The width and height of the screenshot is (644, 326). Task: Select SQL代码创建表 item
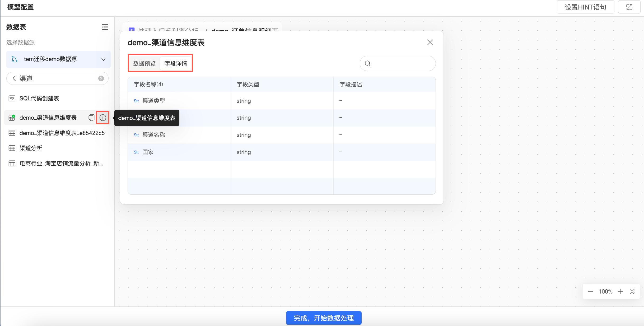pyautogui.click(x=39, y=98)
